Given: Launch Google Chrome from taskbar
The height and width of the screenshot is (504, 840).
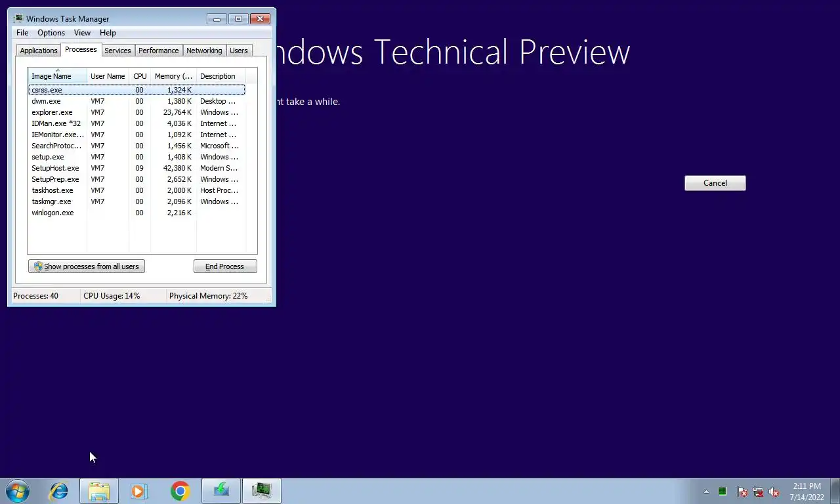Looking at the screenshot, I should coord(180,491).
